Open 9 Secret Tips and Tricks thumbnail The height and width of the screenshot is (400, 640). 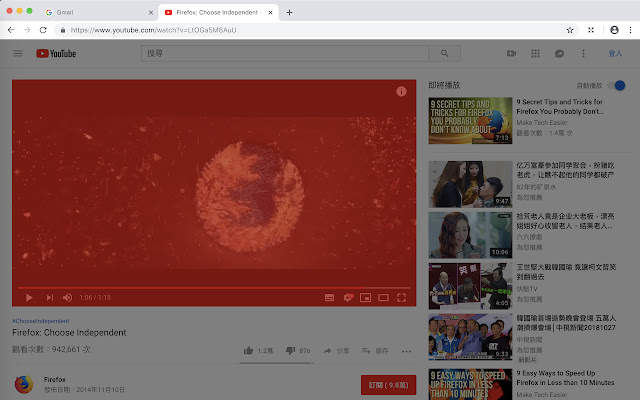[x=470, y=120]
